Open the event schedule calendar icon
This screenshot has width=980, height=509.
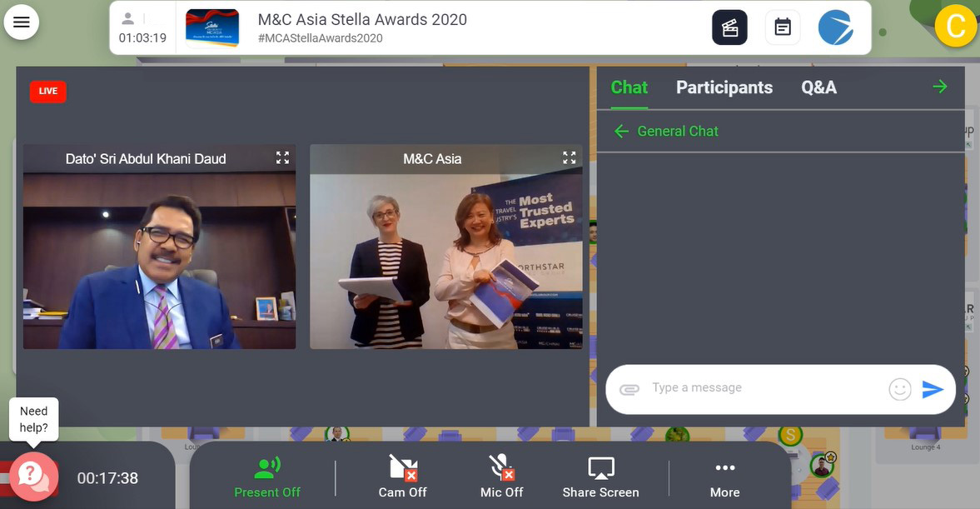pos(783,27)
